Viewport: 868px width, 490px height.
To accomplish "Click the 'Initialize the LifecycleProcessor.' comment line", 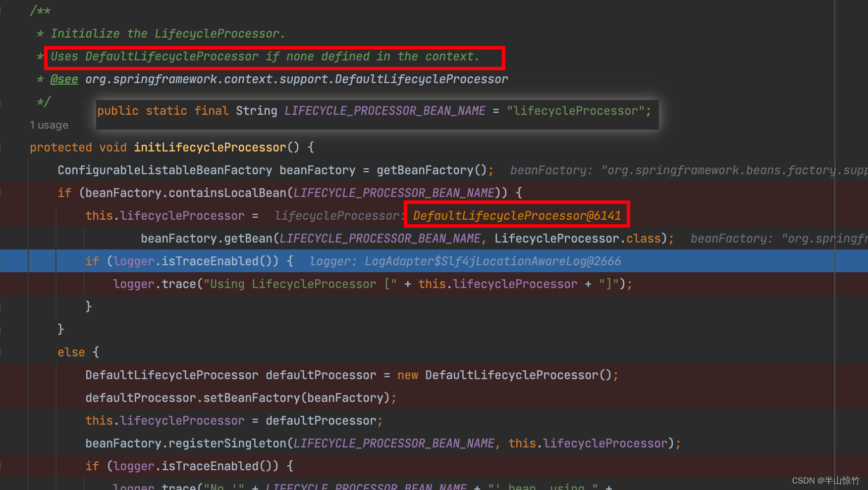I will tap(168, 34).
